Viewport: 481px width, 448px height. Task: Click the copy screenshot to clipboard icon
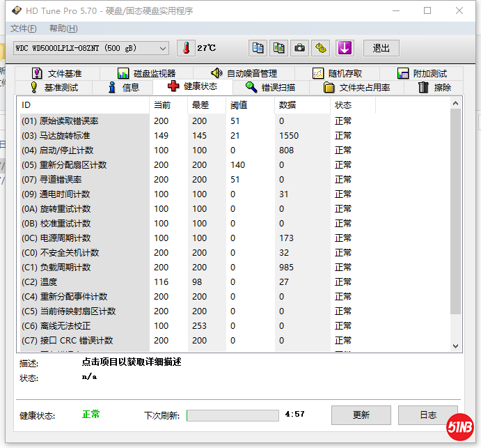pyautogui.click(x=278, y=48)
